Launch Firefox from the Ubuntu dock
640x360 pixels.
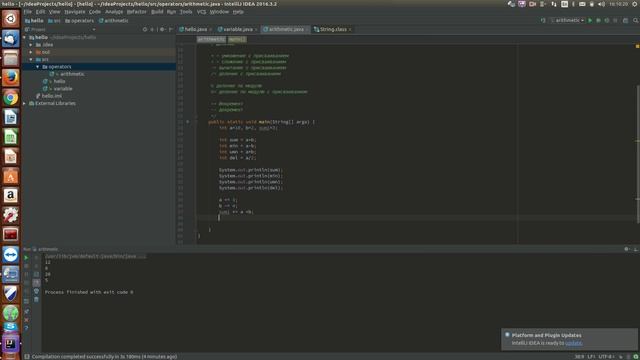11,78
